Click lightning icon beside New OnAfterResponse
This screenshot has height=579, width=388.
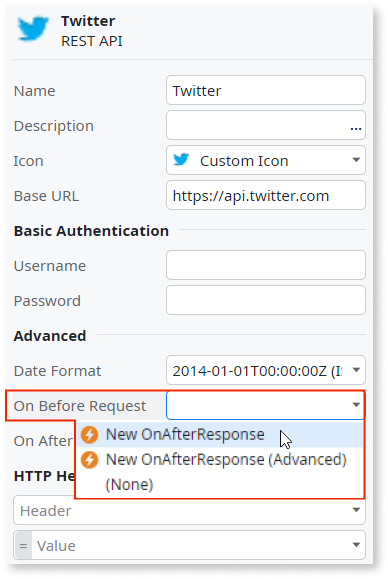[90, 435]
